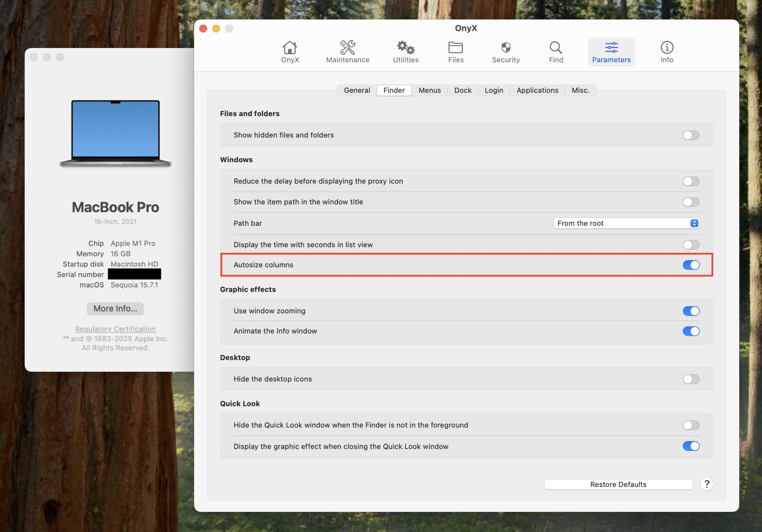Image resolution: width=762 pixels, height=532 pixels.
Task: Disable Autosize columns
Action: click(x=691, y=265)
